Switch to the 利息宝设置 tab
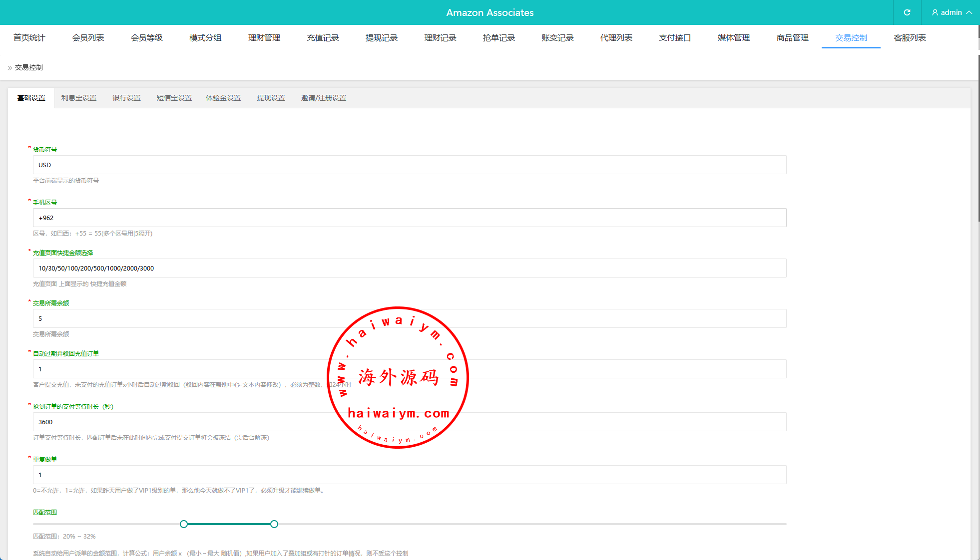 point(79,98)
